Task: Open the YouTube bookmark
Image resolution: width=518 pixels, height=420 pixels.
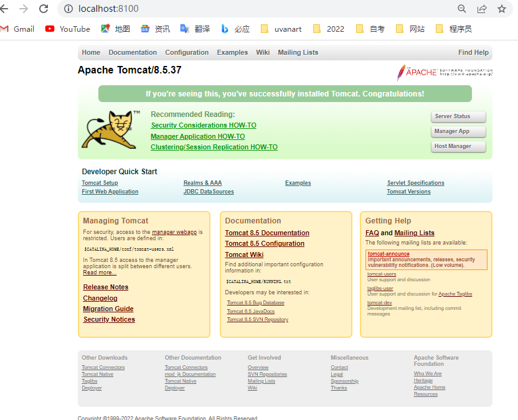Action: [x=68, y=29]
